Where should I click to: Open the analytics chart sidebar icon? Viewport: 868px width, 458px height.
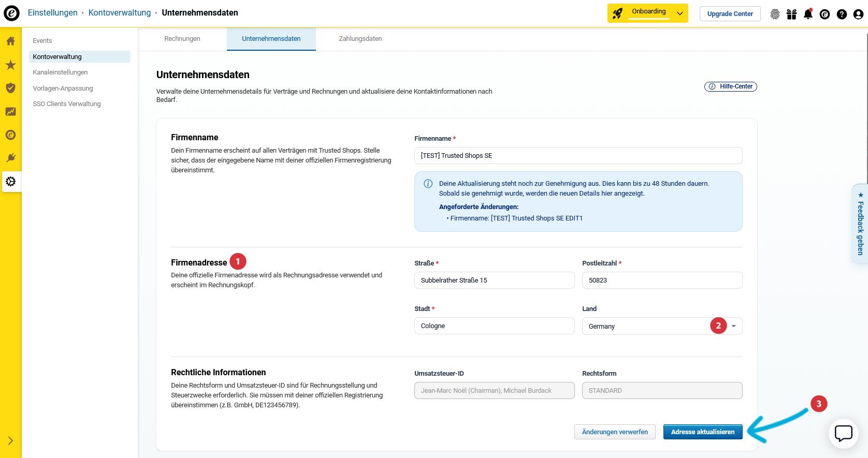[x=10, y=112]
